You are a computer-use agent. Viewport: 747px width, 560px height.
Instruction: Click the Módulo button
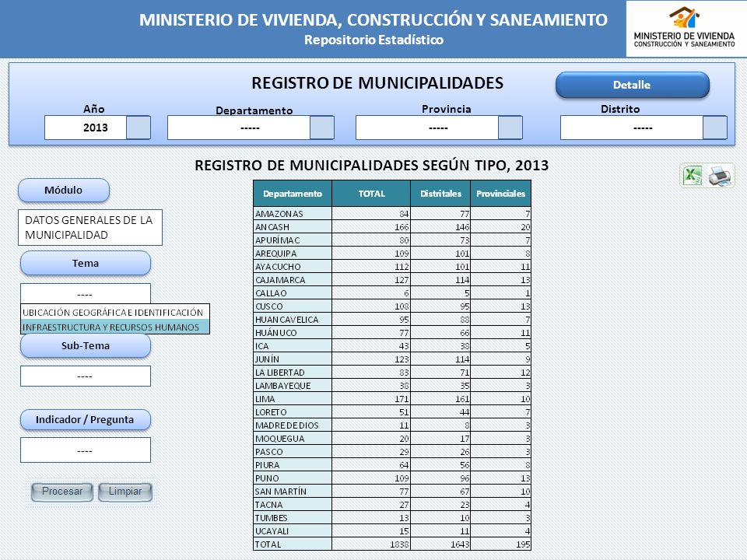click(x=63, y=191)
